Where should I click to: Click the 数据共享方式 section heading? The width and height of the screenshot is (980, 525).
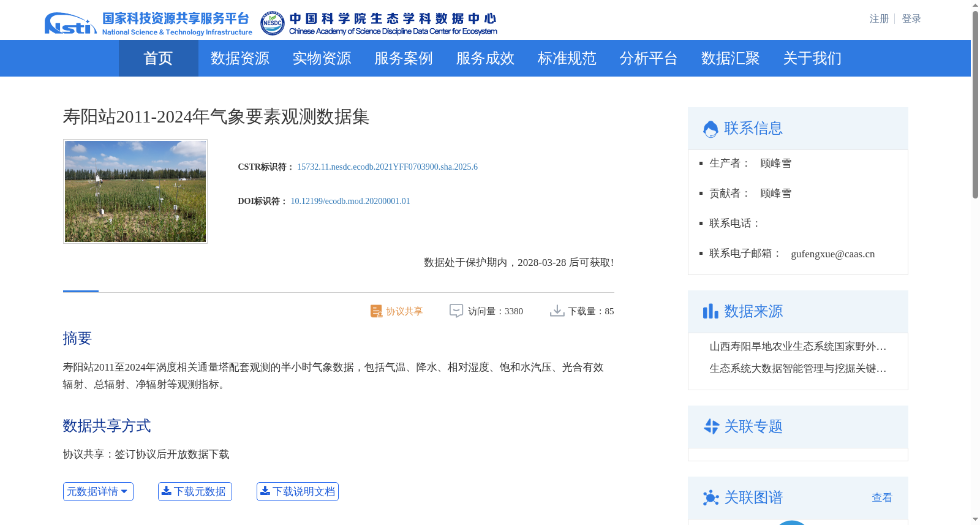107,426
